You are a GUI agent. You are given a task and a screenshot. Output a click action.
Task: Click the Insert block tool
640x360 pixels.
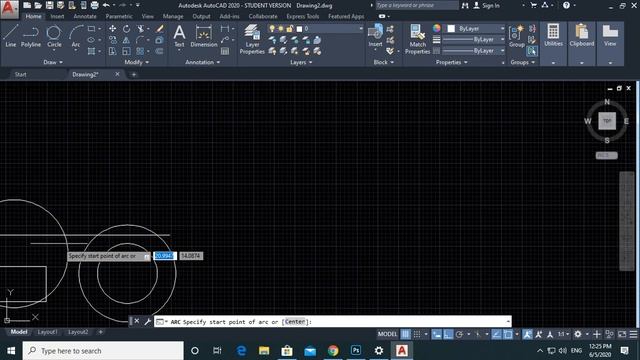pos(375,36)
